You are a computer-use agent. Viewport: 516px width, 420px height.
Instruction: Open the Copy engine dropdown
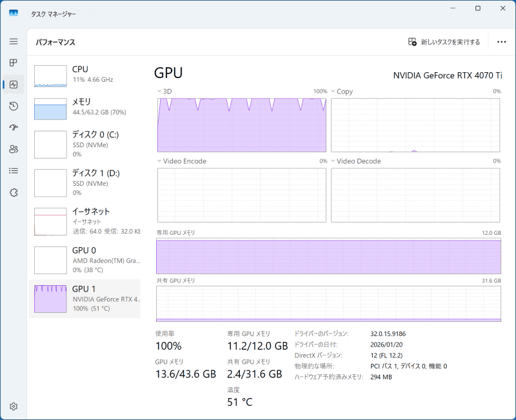tap(342, 91)
